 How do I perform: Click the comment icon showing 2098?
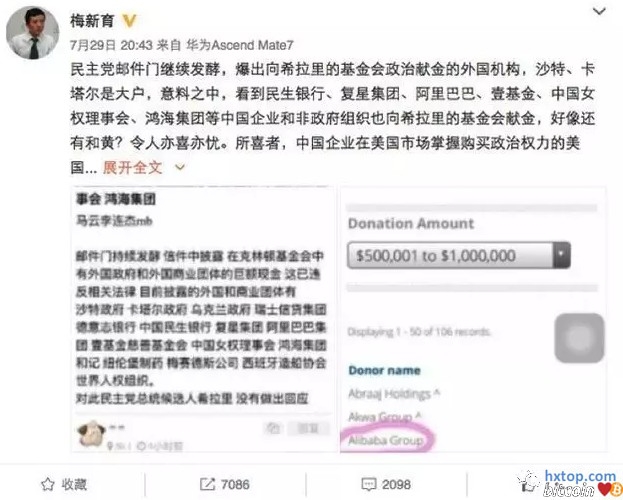369,484
